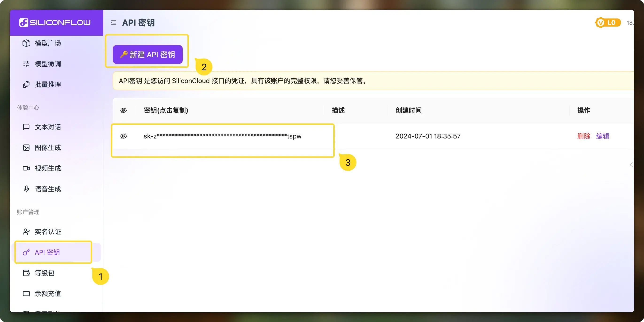644x322 pixels.
Task: Copy the masked sk-z key text
Action: [222, 136]
